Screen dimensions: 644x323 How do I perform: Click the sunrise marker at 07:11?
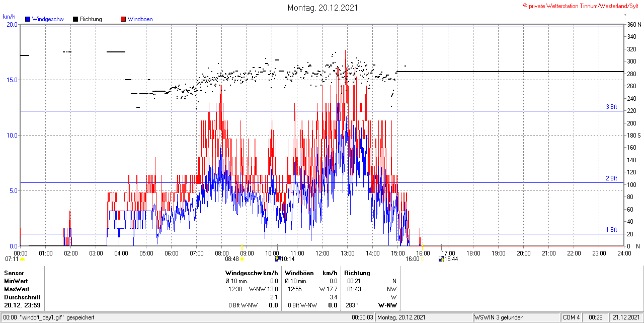coord(23,259)
